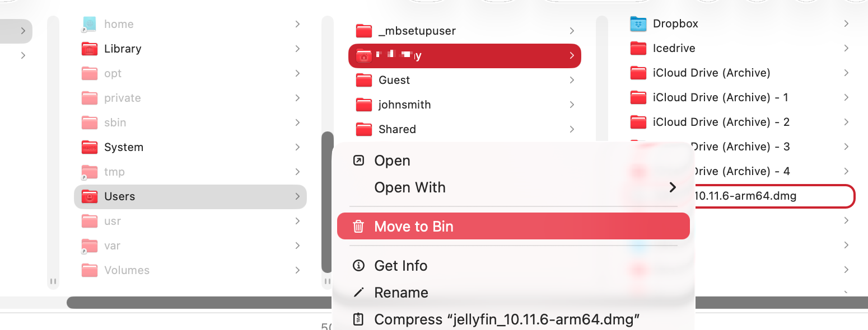Click the highlighted jellyfin_10.11.6-arm64.dmg file
The height and width of the screenshot is (330, 868).
pyautogui.click(x=773, y=196)
